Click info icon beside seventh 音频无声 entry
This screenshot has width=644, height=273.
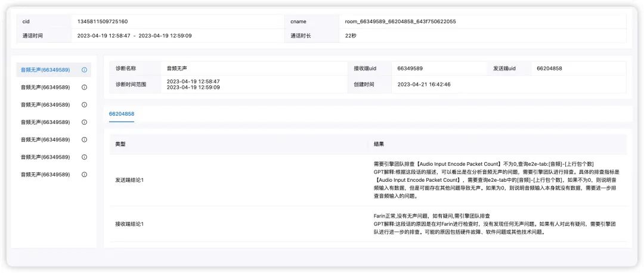pyautogui.click(x=84, y=175)
